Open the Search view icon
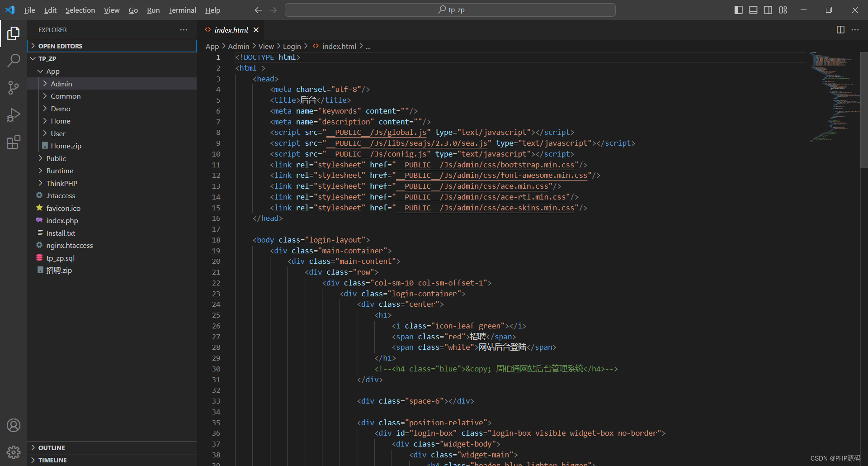The width and height of the screenshot is (868, 466). click(x=14, y=60)
